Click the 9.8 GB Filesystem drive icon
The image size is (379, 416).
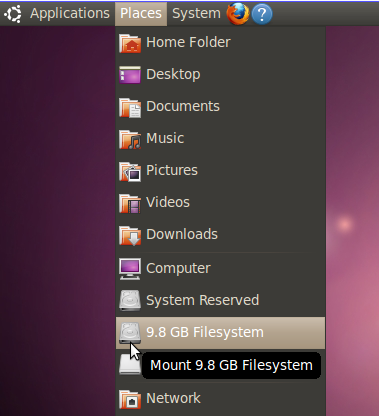(x=130, y=332)
